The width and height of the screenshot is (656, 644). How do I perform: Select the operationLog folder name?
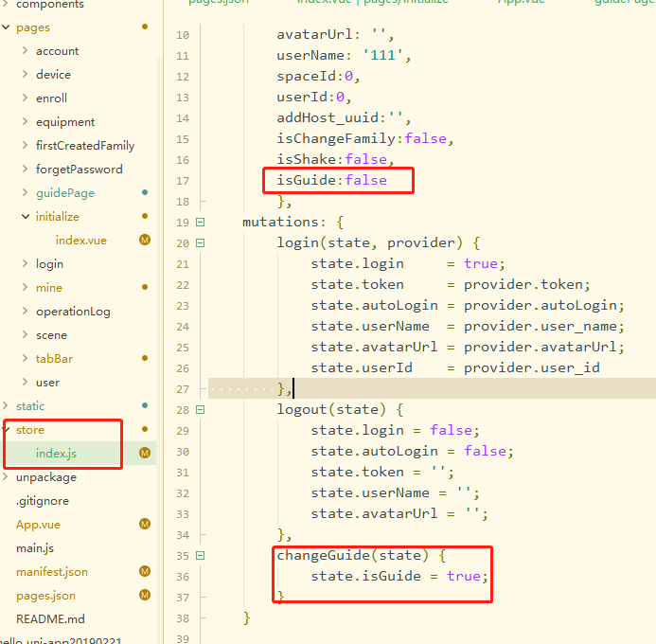pyautogui.click(x=73, y=312)
